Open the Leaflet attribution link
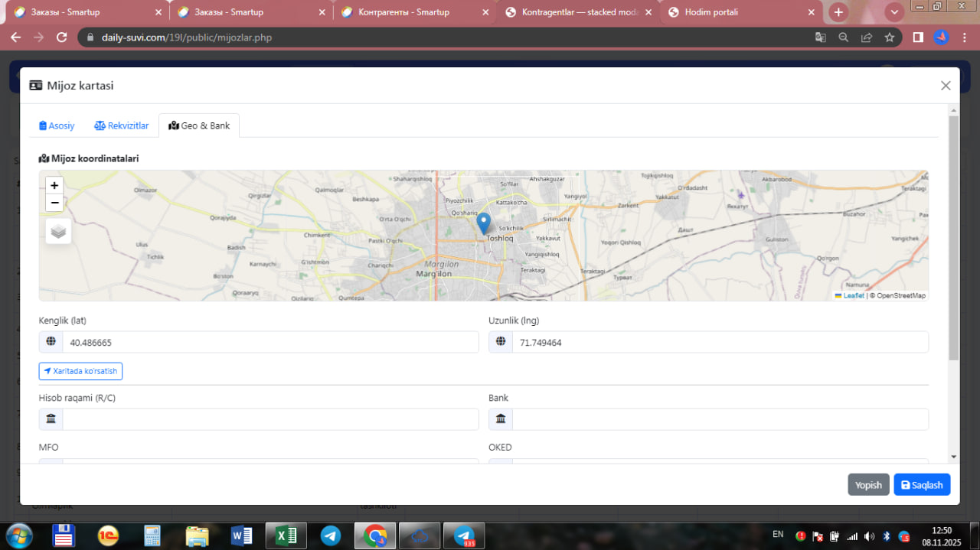 [853, 295]
